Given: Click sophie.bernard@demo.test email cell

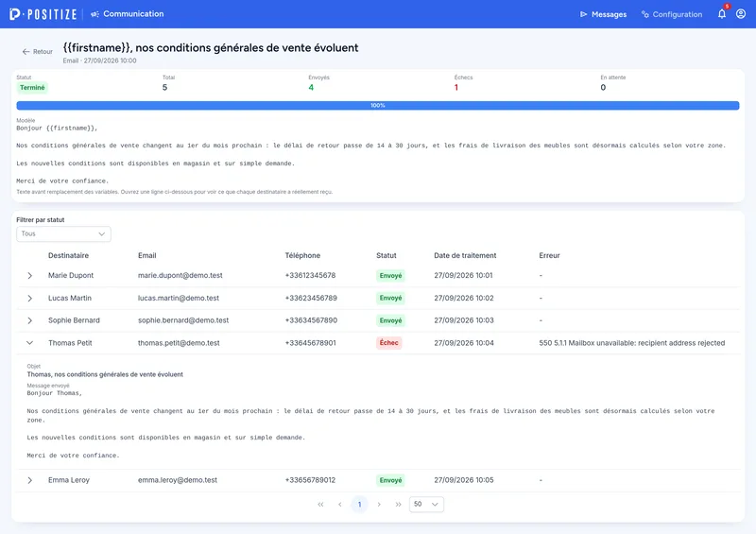Looking at the screenshot, I should (x=183, y=320).
